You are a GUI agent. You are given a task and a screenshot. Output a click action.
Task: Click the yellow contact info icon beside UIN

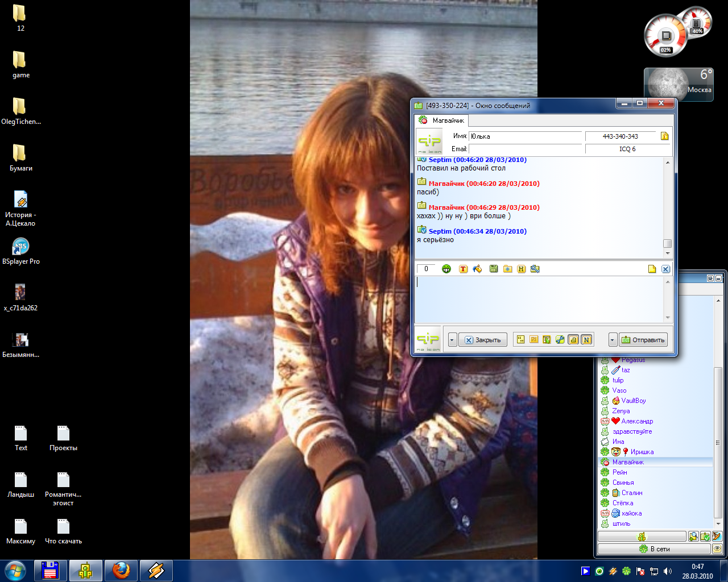(664, 136)
